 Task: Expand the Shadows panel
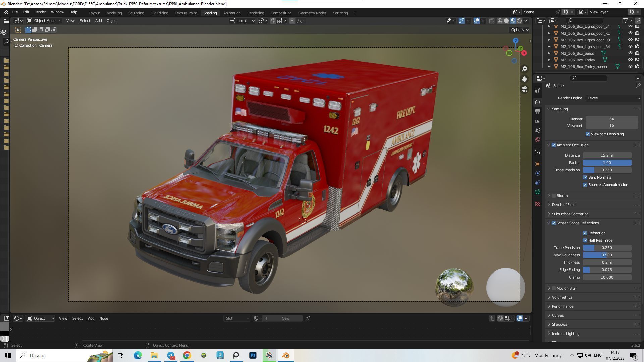pyautogui.click(x=559, y=324)
